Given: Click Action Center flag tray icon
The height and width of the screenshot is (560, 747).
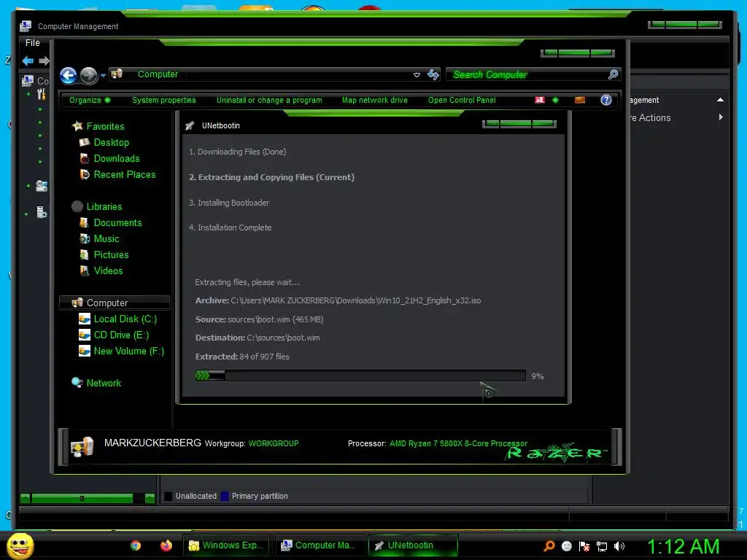Looking at the screenshot, I should (584, 546).
